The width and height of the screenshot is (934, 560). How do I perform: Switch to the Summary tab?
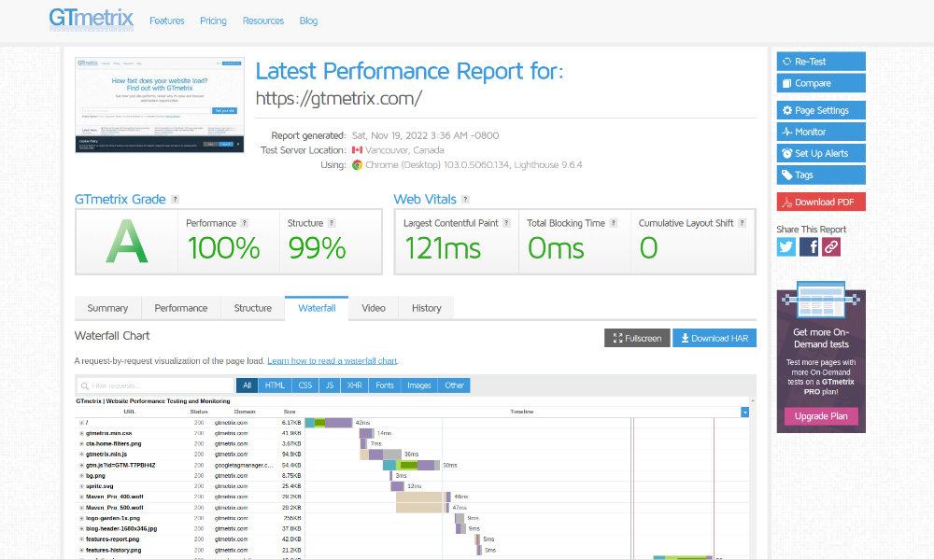click(x=107, y=308)
